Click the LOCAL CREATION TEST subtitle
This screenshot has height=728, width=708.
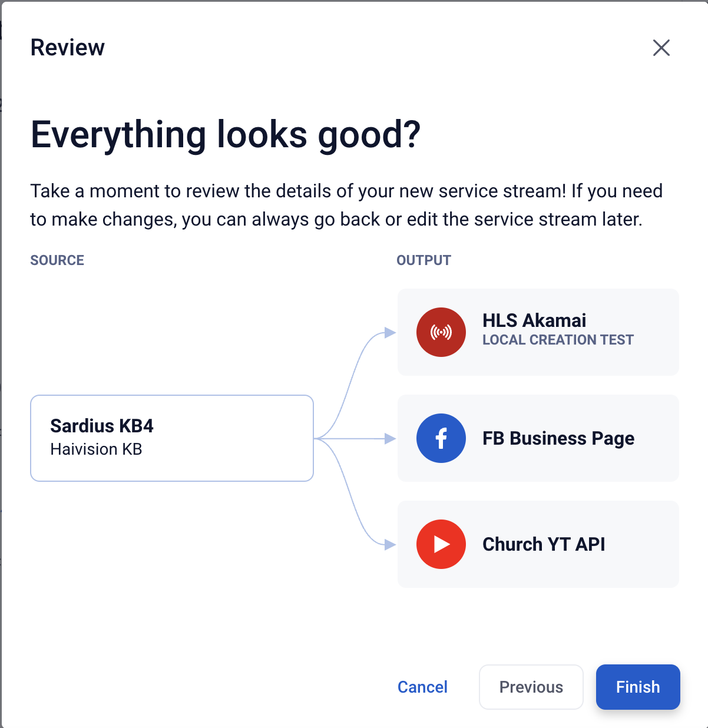coord(558,340)
